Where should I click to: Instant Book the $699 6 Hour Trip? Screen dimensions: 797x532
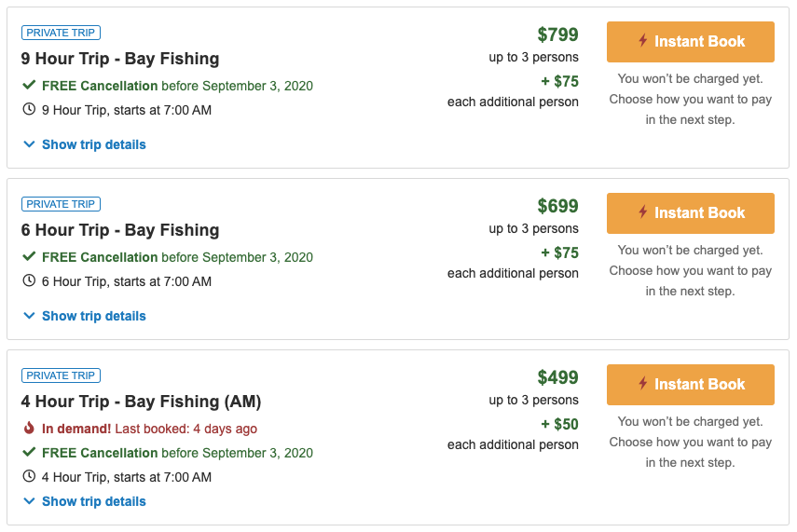(x=690, y=213)
